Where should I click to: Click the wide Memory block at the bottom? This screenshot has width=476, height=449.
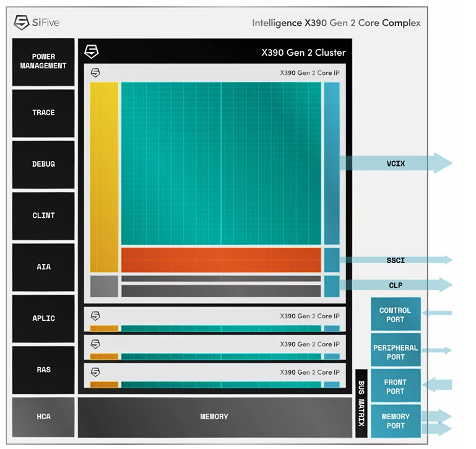tap(214, 417)
